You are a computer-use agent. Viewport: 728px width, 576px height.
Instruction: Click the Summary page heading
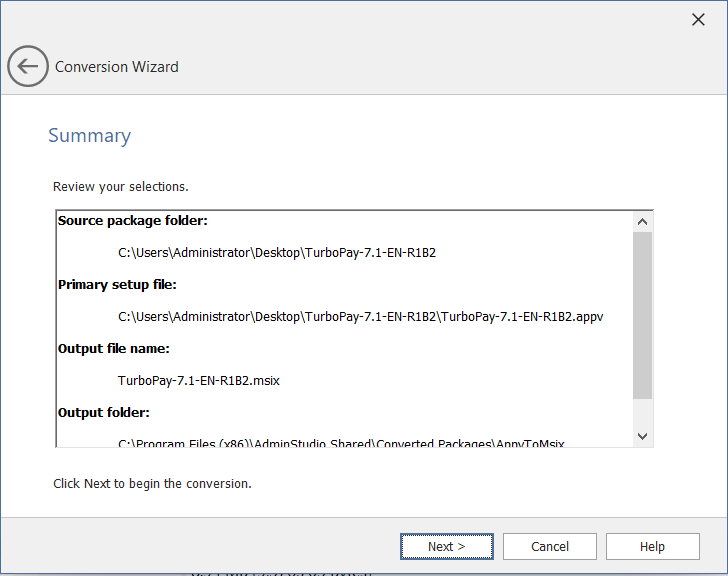pos(89,136)
